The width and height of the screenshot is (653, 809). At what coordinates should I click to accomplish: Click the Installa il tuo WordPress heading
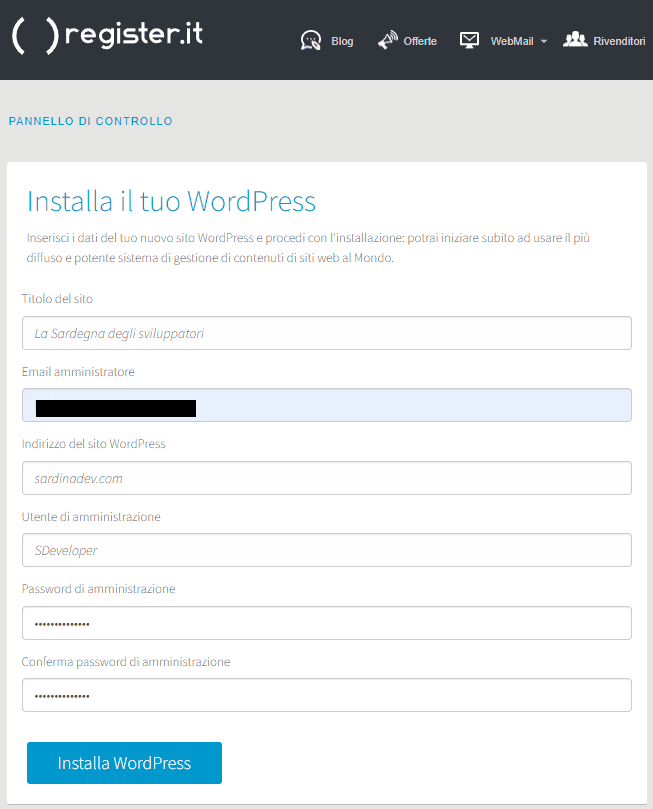171,202
